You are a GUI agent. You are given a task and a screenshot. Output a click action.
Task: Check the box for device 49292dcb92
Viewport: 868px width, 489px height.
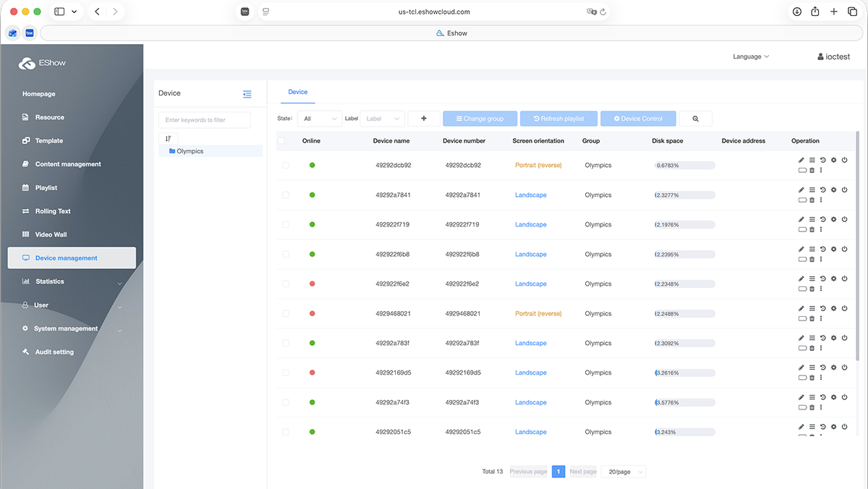point(286,166)
